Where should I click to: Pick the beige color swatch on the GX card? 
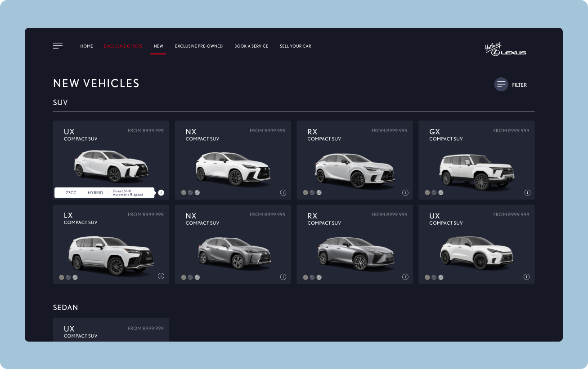pos(427,192)
